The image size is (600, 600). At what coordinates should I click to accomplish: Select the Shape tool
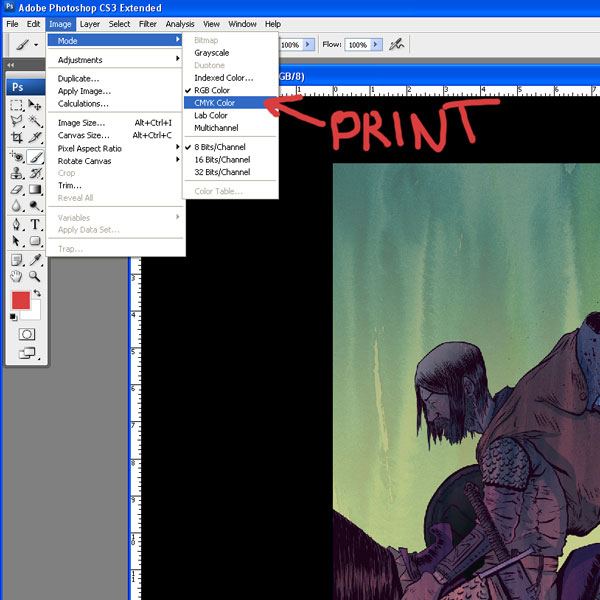tap(35, 241)
